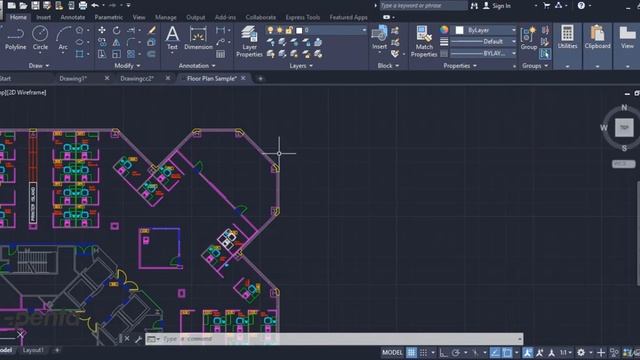This screenshot has height=360, width=640.
Task: Click the Array tool icon
Action: [131, 54]
